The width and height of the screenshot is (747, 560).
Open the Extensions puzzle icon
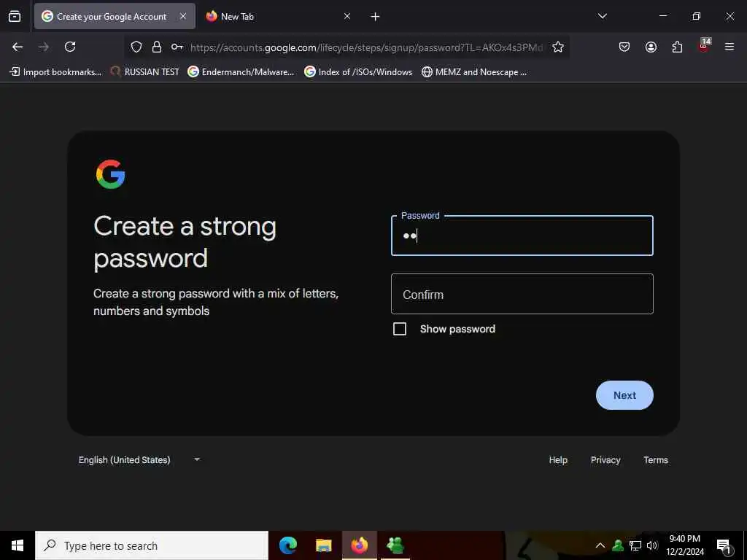pyautogui.click(x=677, y=47)
